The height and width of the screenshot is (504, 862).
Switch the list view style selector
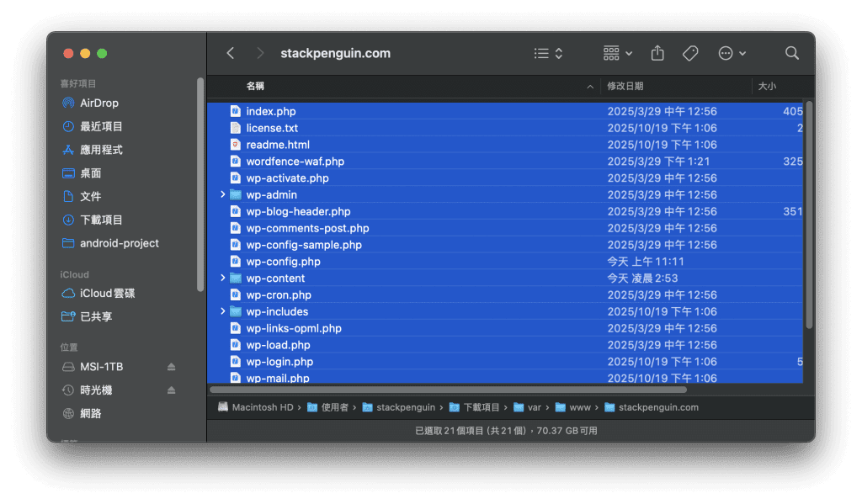click(548, 53)
